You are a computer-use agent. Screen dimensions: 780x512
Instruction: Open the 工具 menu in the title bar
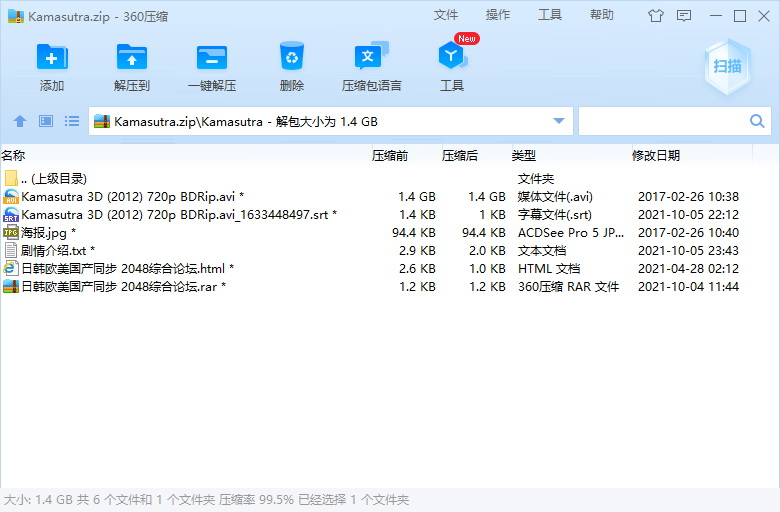550,15
